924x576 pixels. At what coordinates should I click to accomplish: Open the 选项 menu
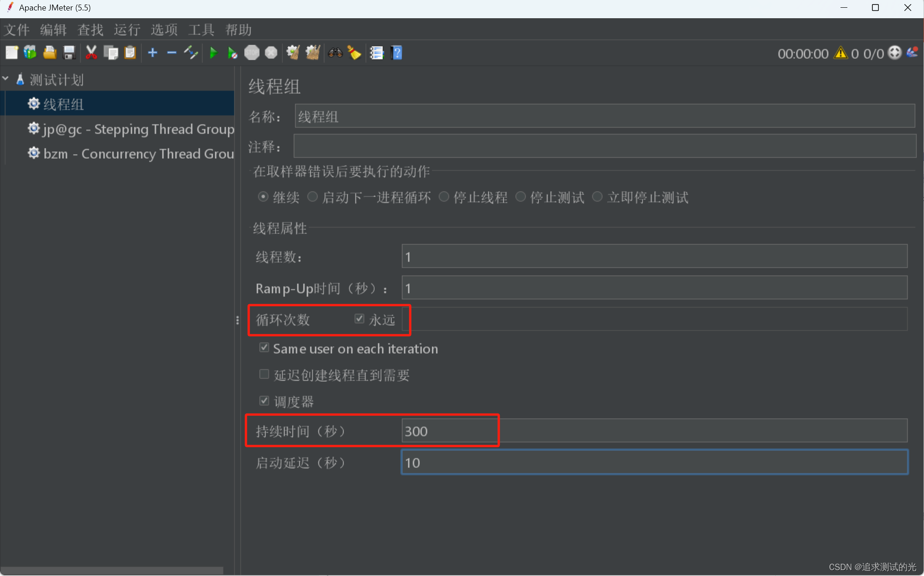pyautogui.click(x=164, y=30)
